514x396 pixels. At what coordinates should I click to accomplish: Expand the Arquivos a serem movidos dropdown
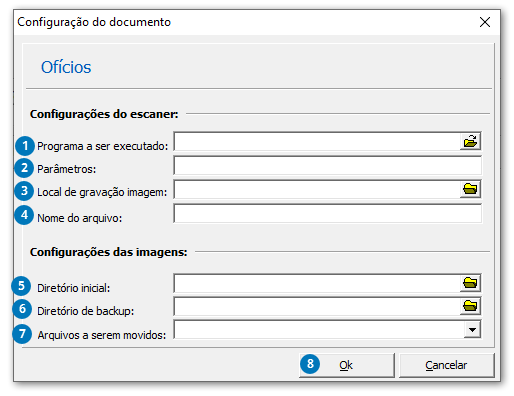click(472, 330)
